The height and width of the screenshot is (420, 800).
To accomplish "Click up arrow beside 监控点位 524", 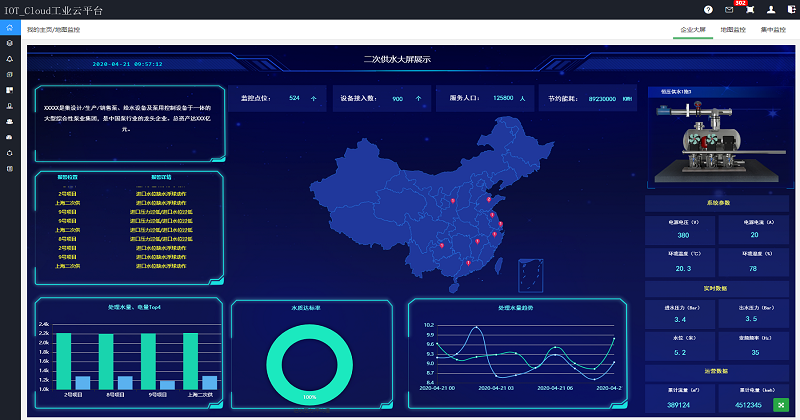I will pyautogui.click(x=314, y=98).
